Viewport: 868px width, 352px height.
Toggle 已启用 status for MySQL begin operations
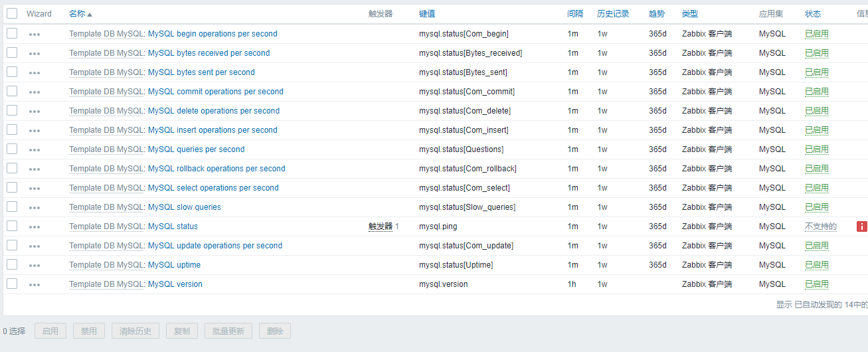(x=817, y=34)
